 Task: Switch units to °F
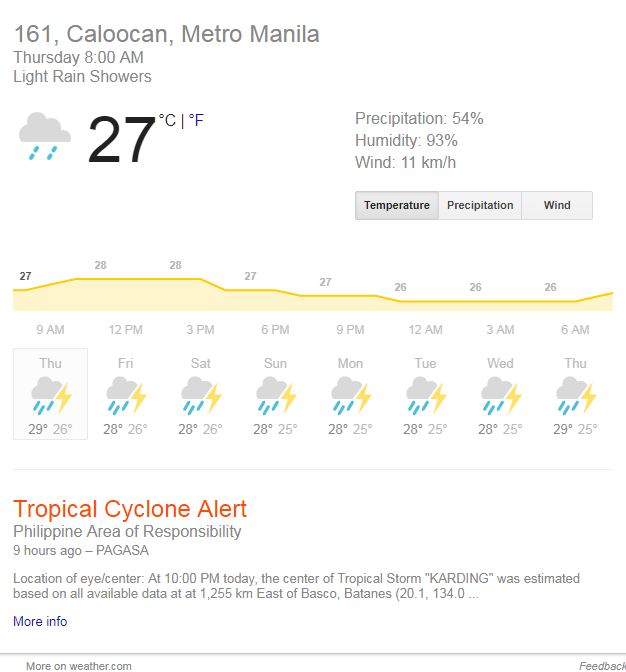(x=196, y=120)
